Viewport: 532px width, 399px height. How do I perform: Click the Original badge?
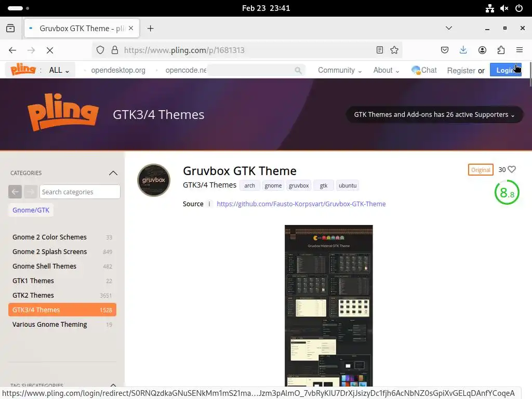coord(481,170)
